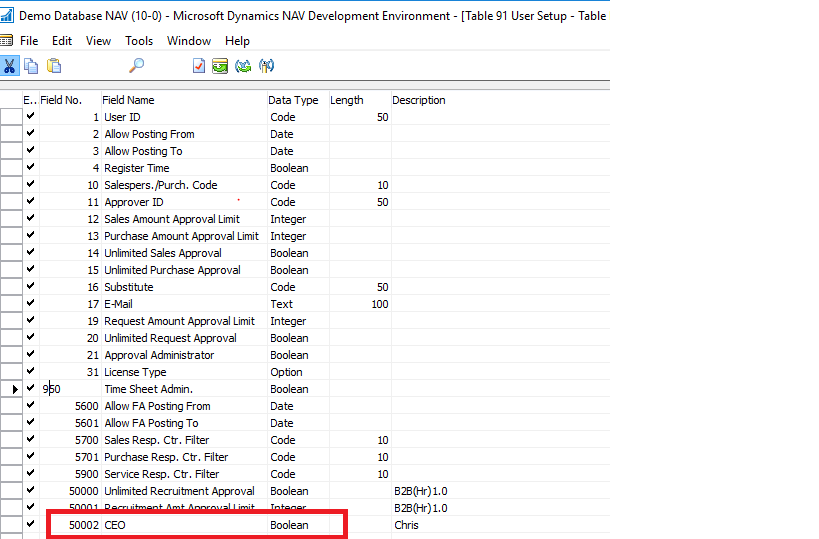
Task: Select the 'Sales Resp. Ctr. Filter' field name
Action: (x=184, y=440)
